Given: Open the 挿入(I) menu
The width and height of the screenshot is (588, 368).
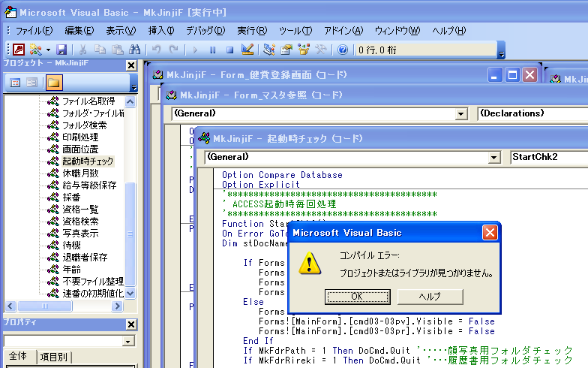Looking at the screenshot, I should (x=161, y=30).
